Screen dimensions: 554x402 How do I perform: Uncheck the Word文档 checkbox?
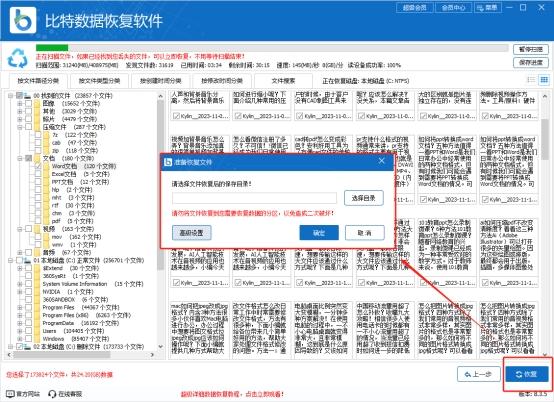38,166
